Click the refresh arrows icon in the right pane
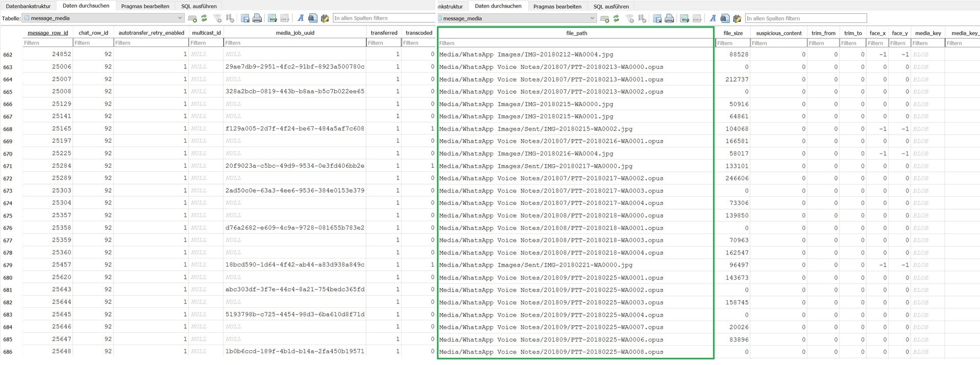Screen dimensions: 980x365 (617, 19)
